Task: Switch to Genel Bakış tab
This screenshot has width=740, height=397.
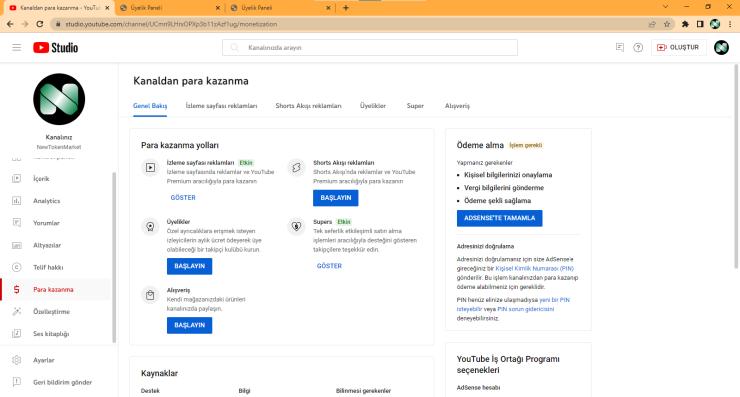Action: point(150,106)
